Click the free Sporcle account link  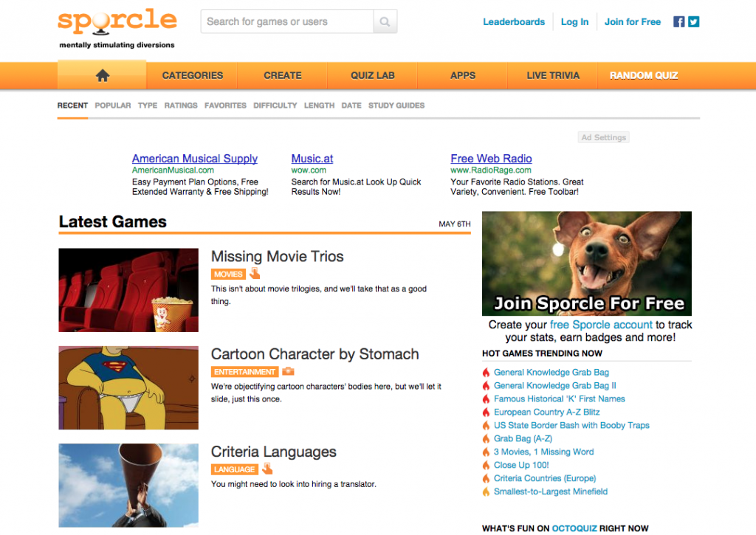tap(601, 325)
